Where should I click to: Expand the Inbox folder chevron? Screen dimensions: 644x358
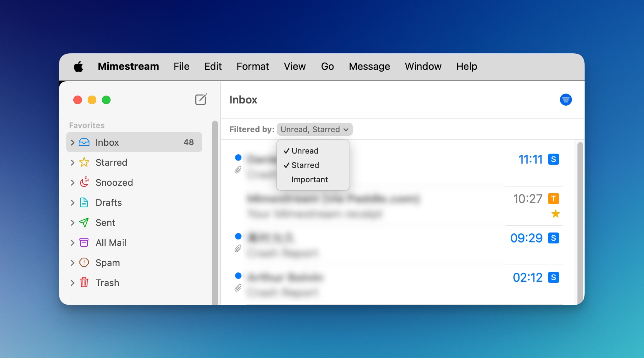pos(73,142)
